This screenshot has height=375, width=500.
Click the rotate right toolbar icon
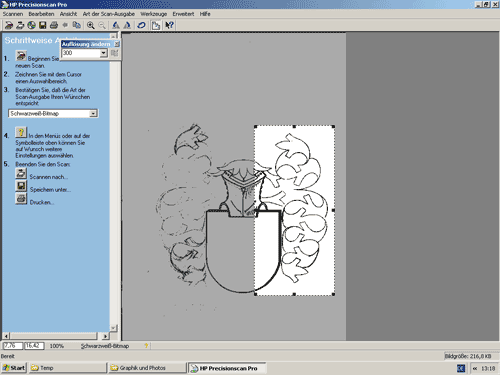pyautogui.click(x=127, y=25)
